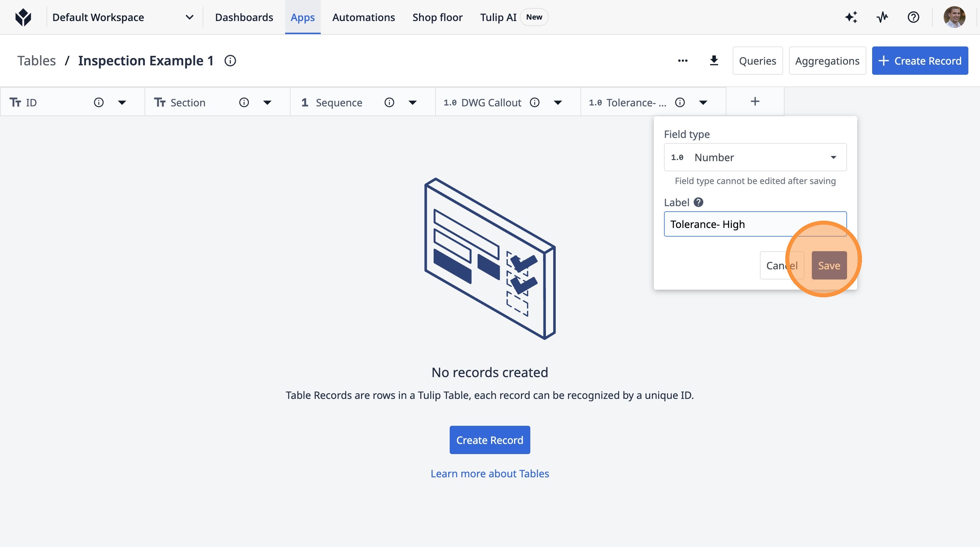Open the three-dot more options menu
This screenshot has height=547, width=980.
(683, 61)
